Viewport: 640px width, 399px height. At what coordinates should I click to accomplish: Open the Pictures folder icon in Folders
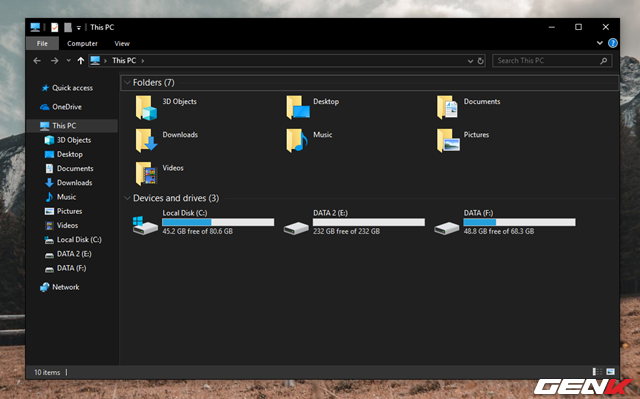click(x=448, y=141)
